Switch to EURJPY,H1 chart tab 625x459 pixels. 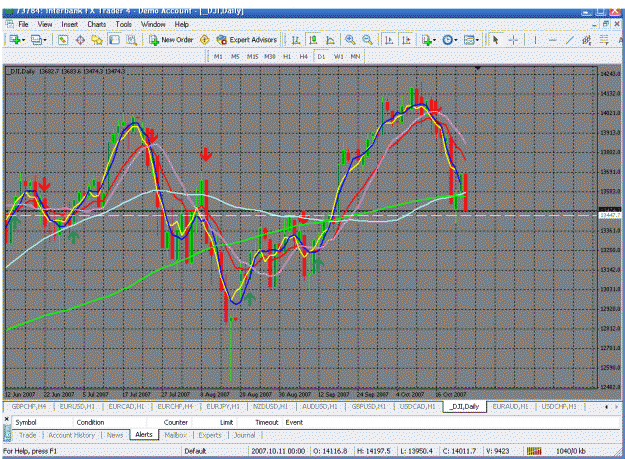click(223, 407)
